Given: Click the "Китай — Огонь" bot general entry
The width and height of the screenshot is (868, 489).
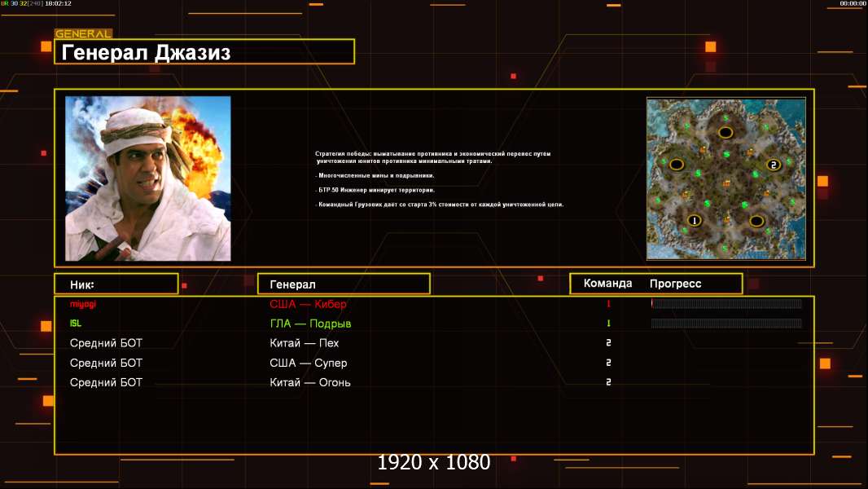Looking at the screenshot, I should pos(310,382).
